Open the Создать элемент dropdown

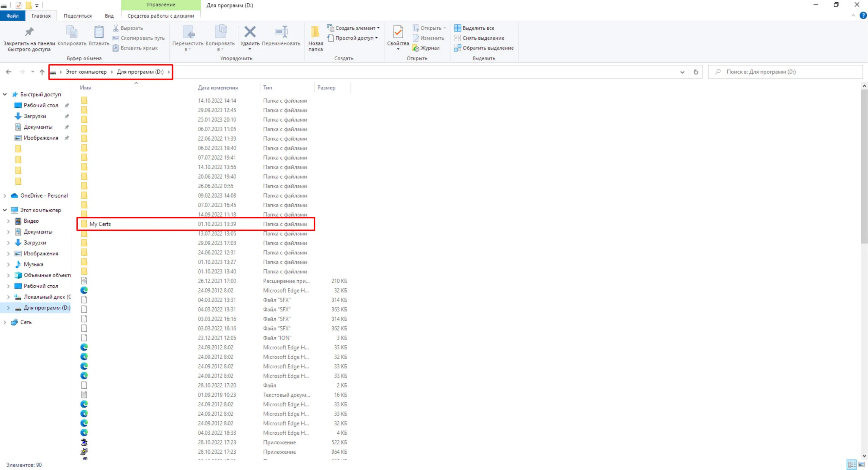pos(353,28)
